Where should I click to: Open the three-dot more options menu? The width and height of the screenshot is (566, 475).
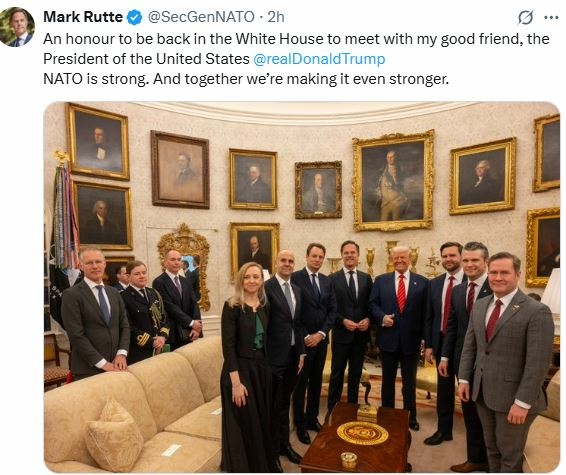(551, 18)
